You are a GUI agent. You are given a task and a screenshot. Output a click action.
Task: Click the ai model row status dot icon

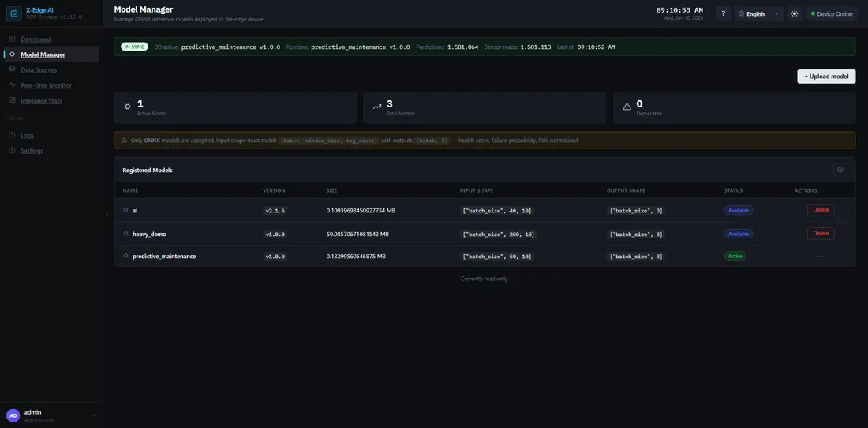[126, 210]
